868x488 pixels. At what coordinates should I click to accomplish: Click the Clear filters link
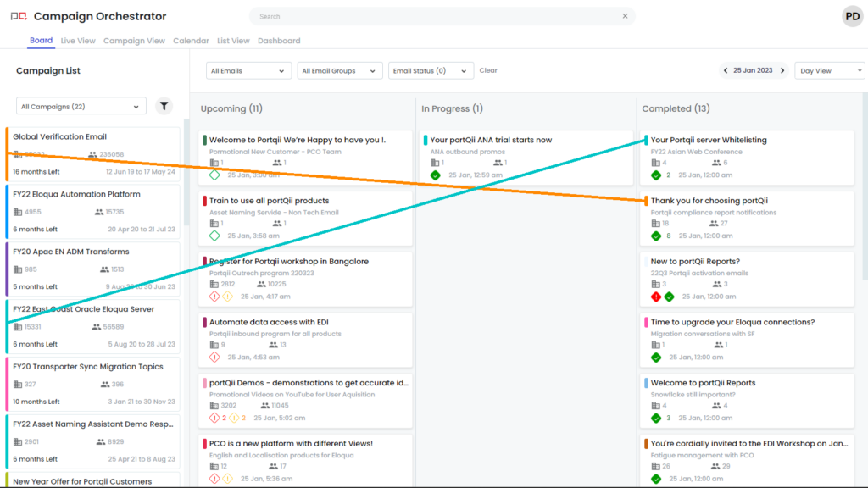click(x=488, y=71)
